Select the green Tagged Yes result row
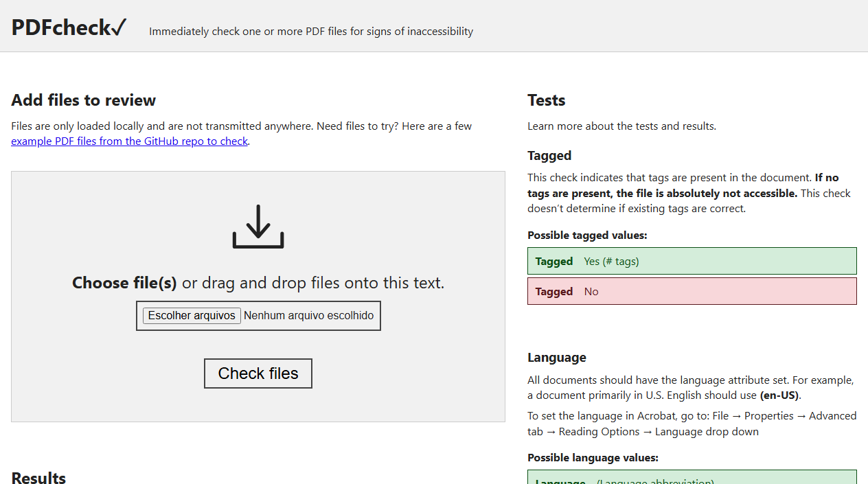 [x=692, y=261]
